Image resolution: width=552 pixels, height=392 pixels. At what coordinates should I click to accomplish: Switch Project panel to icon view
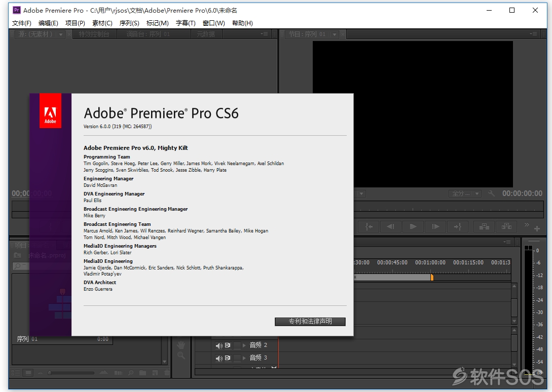pos(28,373)
